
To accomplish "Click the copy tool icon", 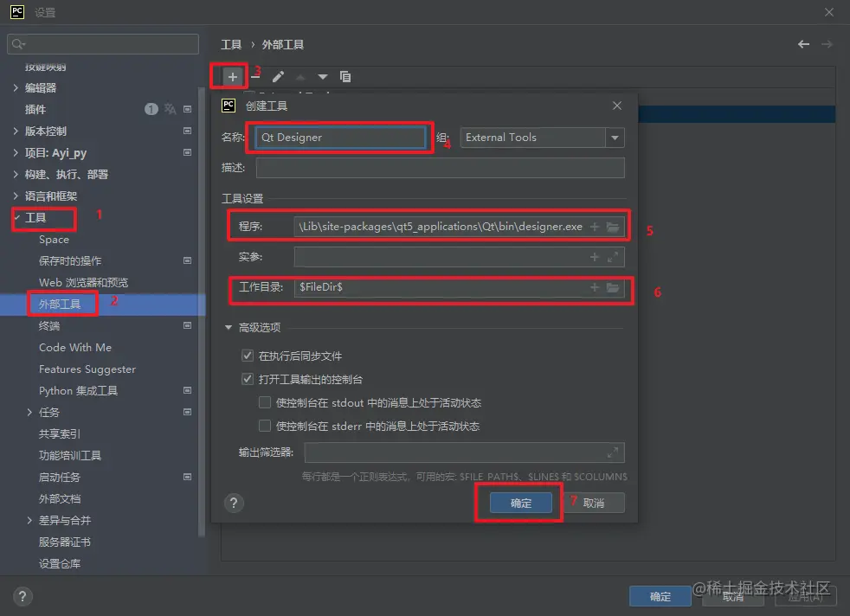I will pos(345,77).
